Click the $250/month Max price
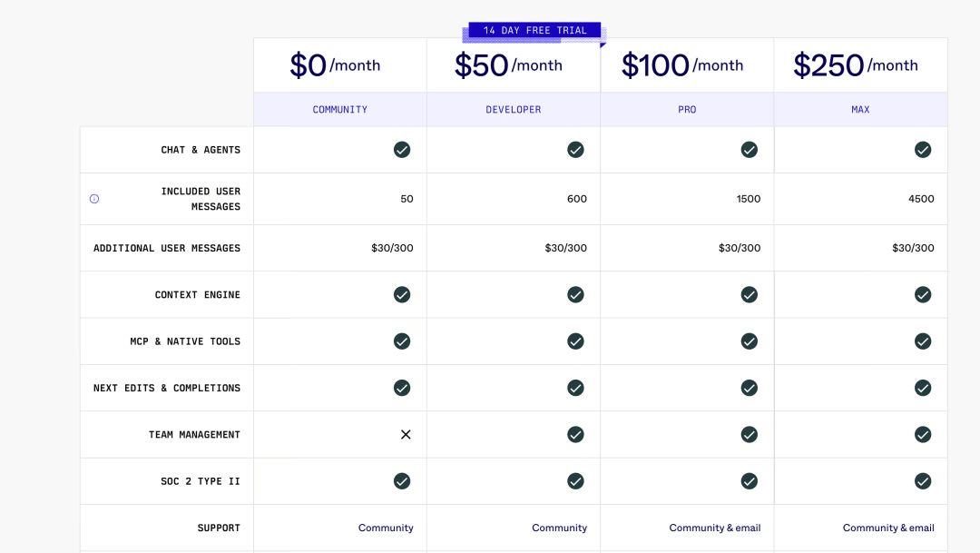The image size is (980, 553). coord(855,65)
